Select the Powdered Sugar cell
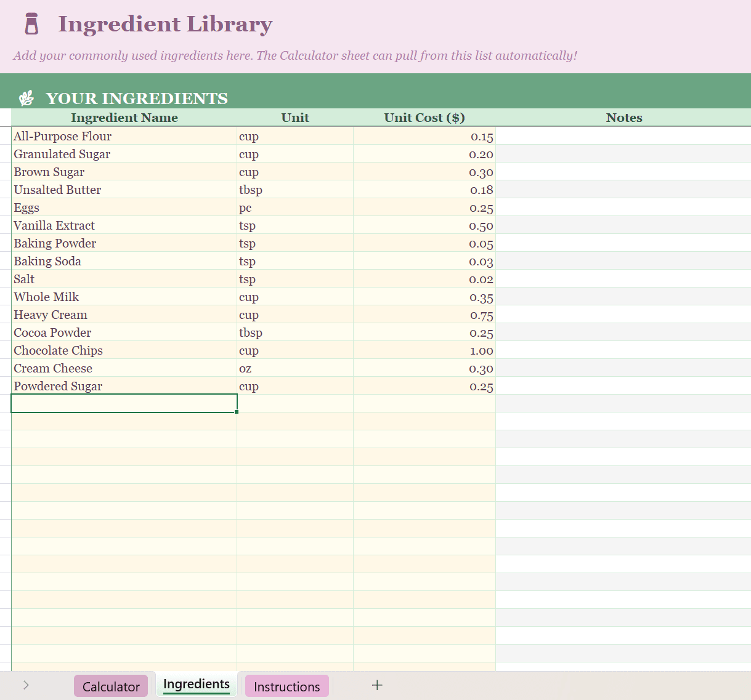 124,386
